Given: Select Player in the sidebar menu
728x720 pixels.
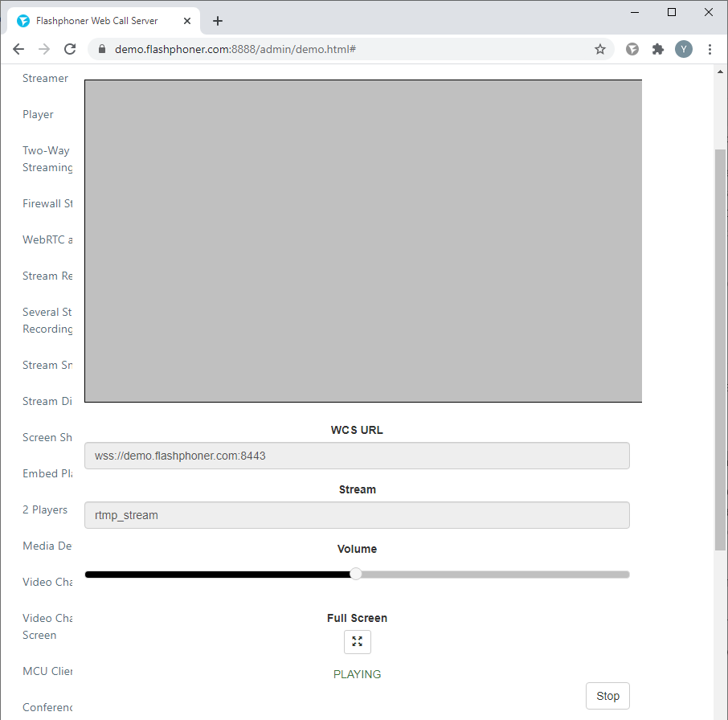Looking at the screenshot, I should click(x=38, y=114).
